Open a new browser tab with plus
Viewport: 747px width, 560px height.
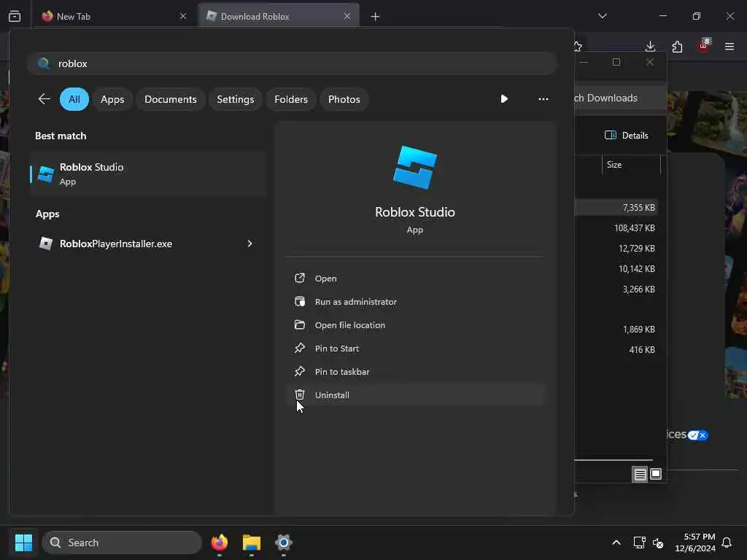click(376, 17)
